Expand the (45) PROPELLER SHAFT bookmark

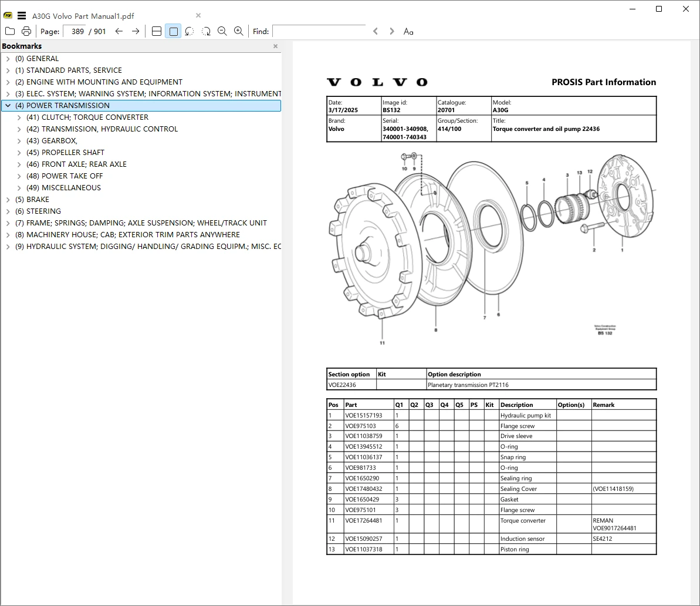[19, 153]
